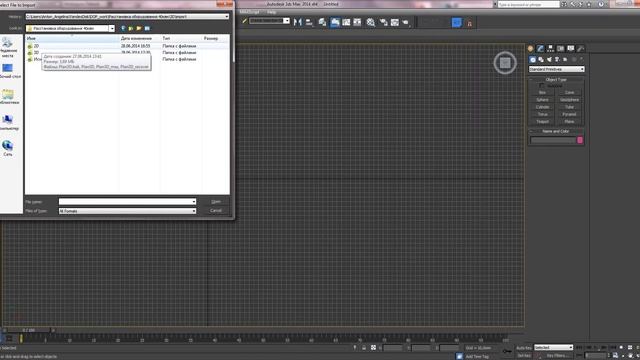Create new folder in import dialog
Viewport: 640px width, 360px height.
[139, 28]
